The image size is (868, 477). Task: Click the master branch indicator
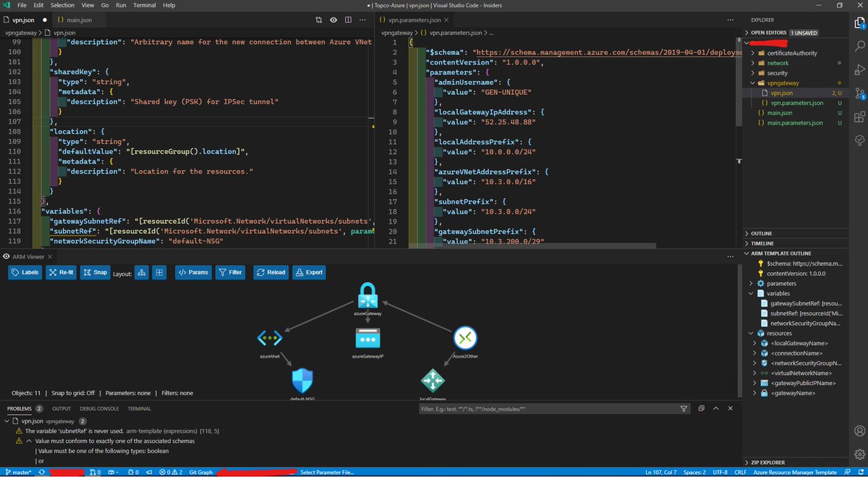pos(18,472)
